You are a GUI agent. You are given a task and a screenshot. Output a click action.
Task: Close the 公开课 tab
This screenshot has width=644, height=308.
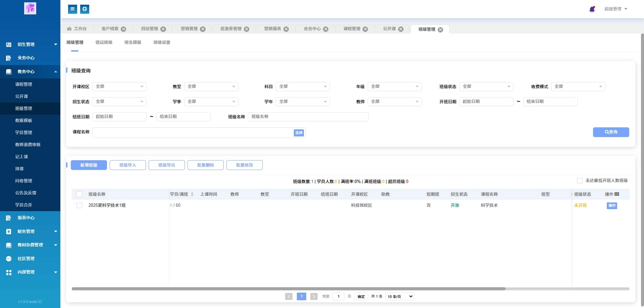point(401,29)
